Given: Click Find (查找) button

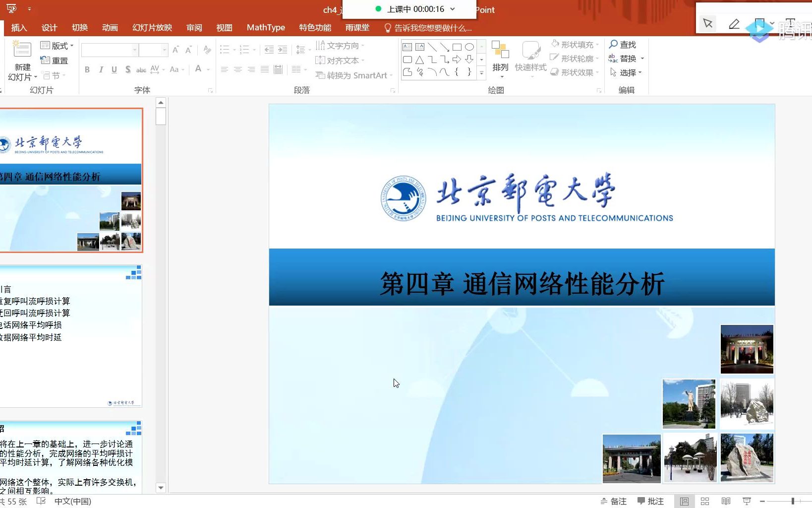Looking at the screenshot, I should (623, 45).
